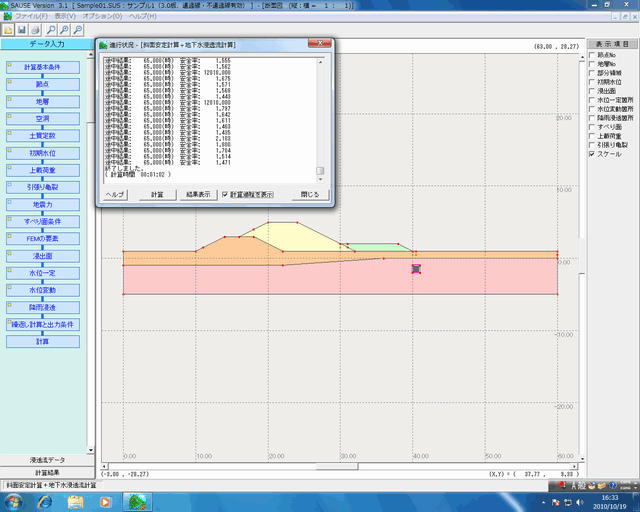Click the open file toolbar icon
Screen dimensions: 640x512
coord(8,30)
